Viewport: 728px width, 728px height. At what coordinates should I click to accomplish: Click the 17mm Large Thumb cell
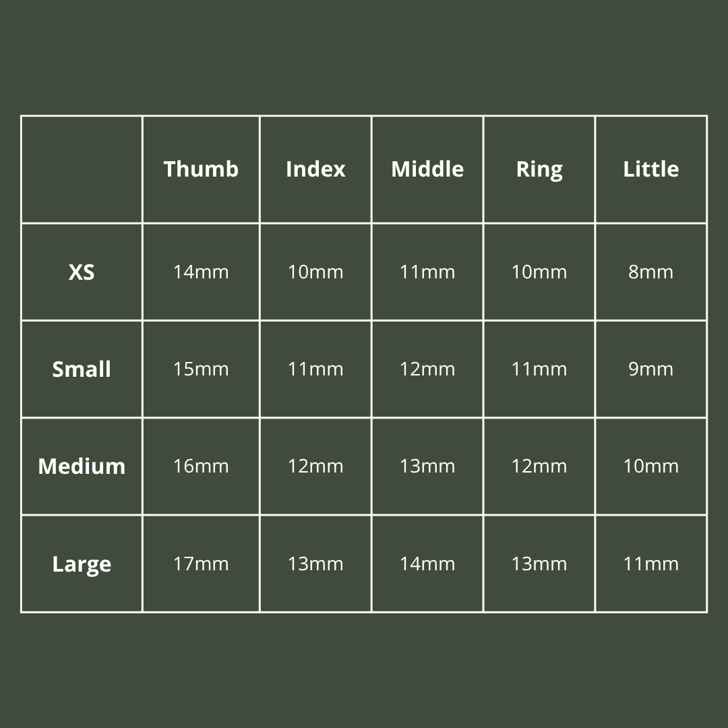pos(201,564)
